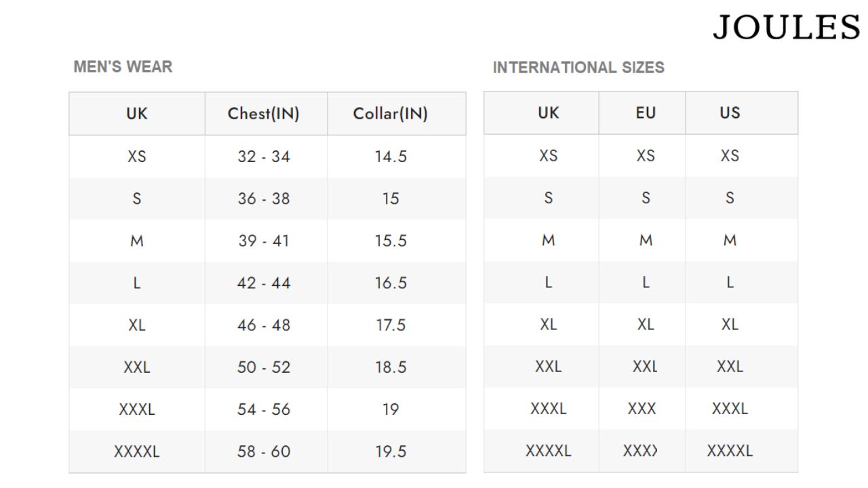Click the 50 - 52 chest cell
The height and width of the screenshot is (488, 868).
click(263, 367)
